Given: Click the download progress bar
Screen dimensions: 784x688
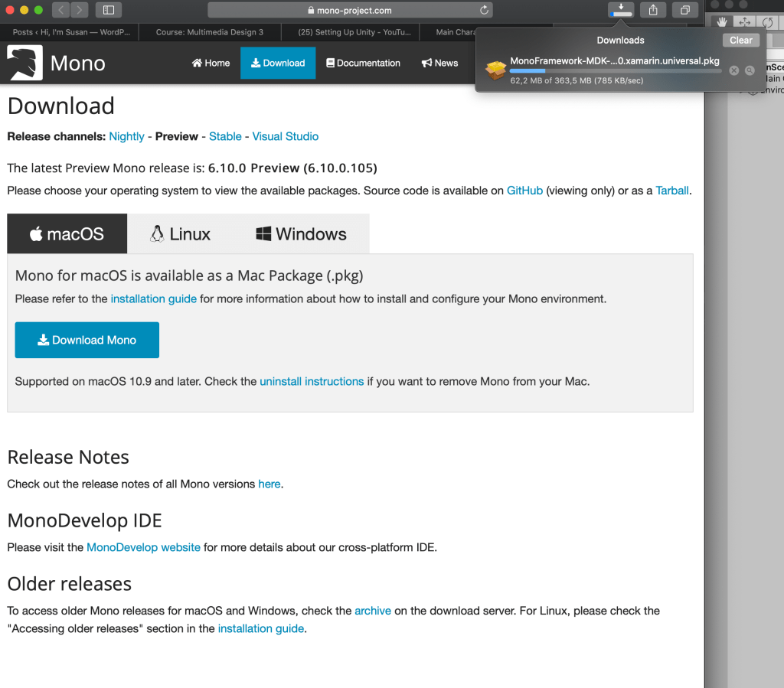Looking at the screenshot, I should point(615,71).
